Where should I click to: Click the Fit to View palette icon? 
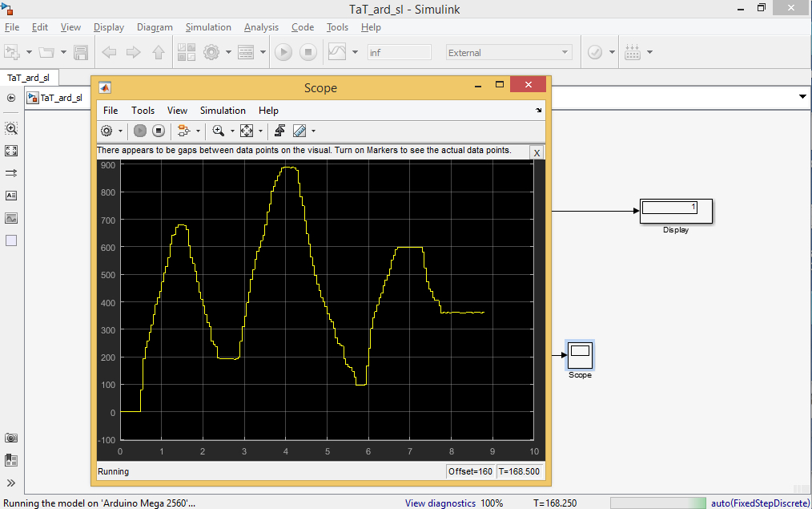coord(11,151)
